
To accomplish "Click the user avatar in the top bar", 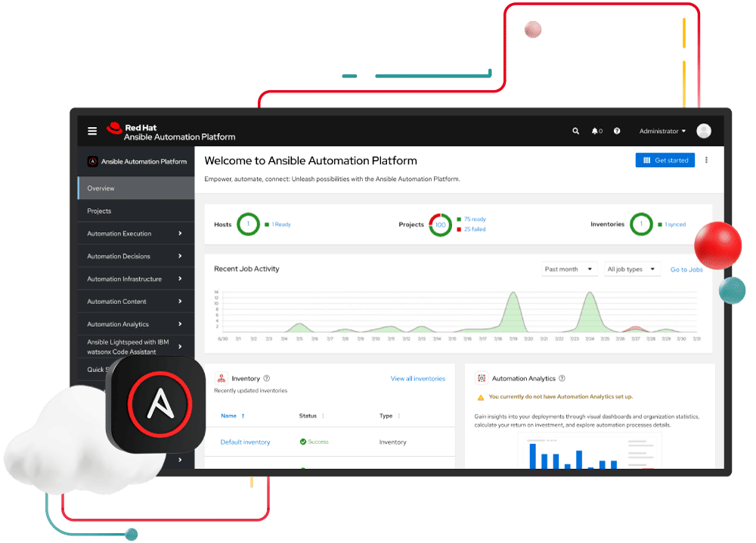I will click(703, 130).
